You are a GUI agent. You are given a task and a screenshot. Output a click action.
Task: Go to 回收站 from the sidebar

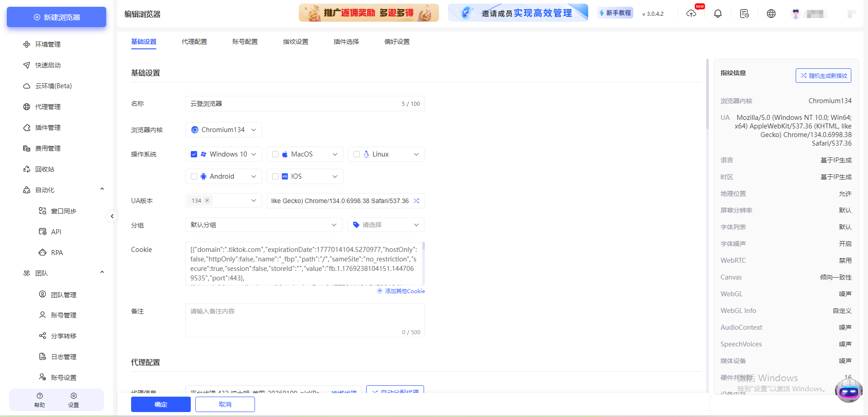(x=45, y=169)
